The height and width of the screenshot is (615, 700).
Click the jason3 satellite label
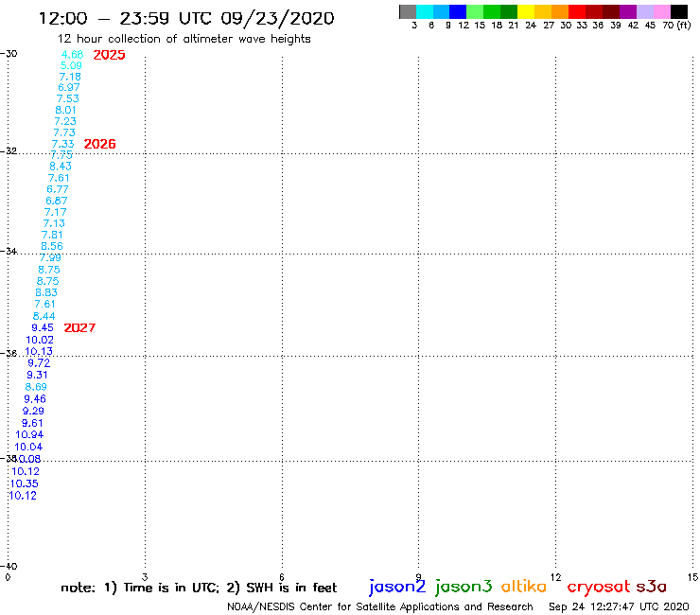[464, 587]
